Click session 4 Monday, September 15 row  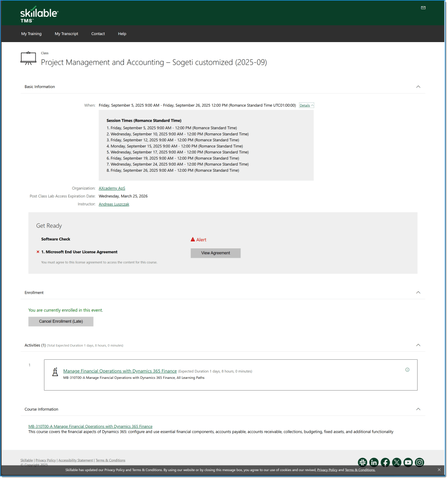tap(175, 146)
